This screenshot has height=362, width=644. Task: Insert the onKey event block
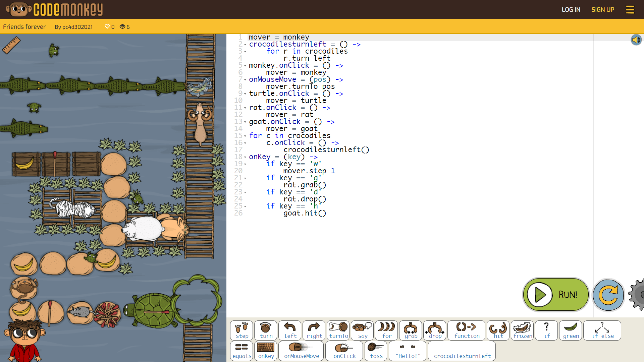[266, 351]
